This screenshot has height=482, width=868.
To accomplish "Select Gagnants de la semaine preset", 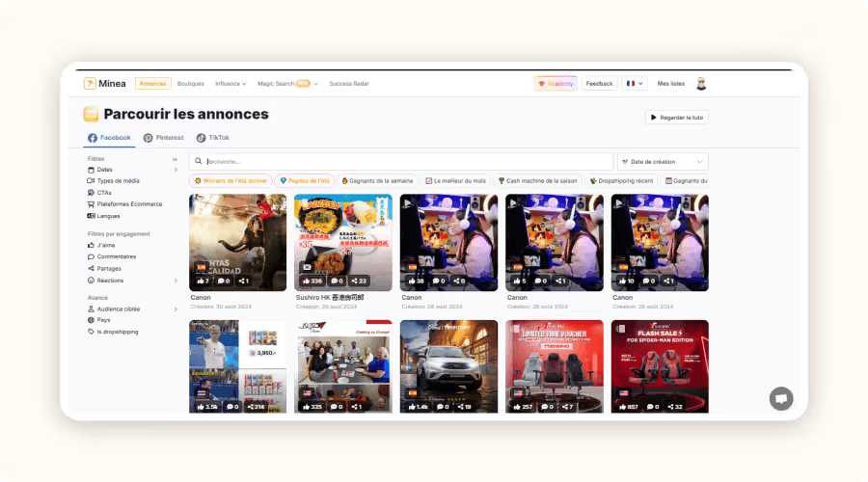I will point(377,181).
